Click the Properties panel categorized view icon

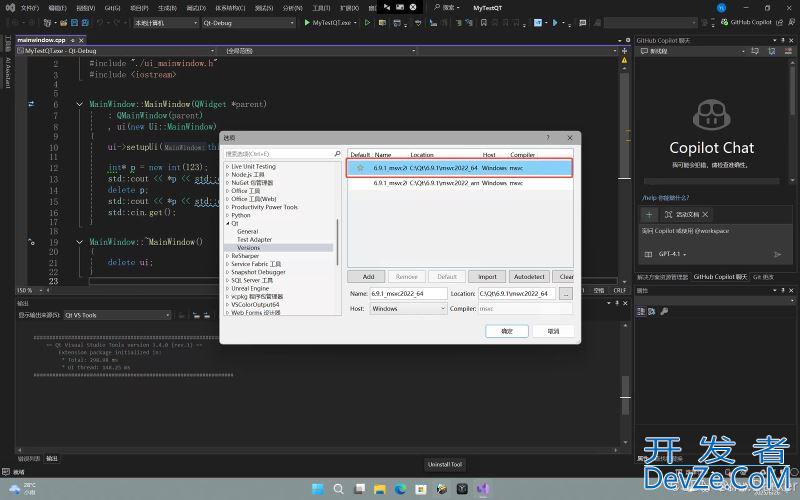(641, 311)
